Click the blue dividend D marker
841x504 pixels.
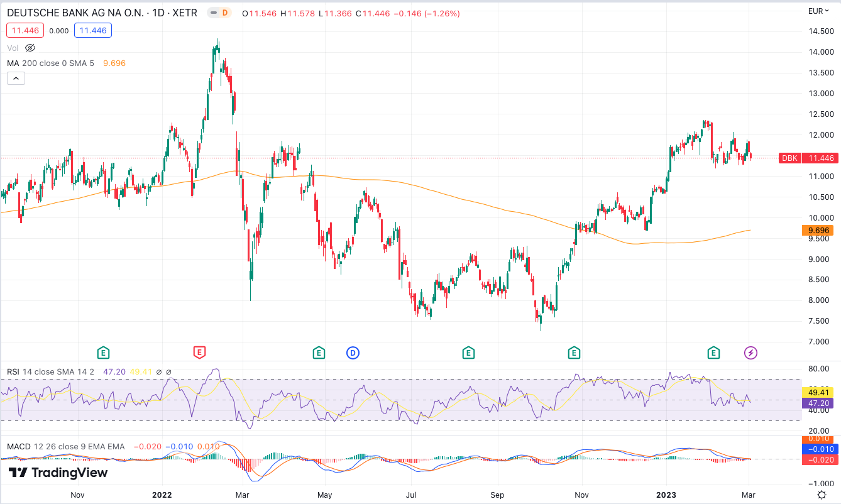pos(353,353)
